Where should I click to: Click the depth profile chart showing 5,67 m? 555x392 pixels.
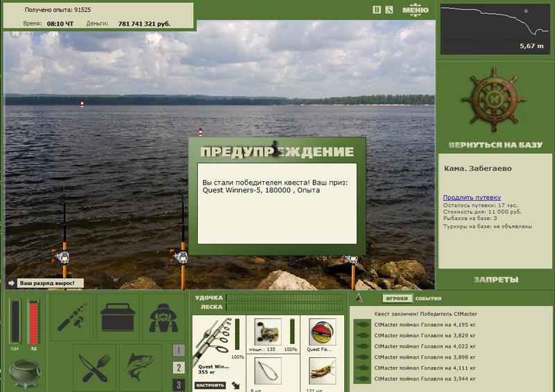[x=495, y=29]
